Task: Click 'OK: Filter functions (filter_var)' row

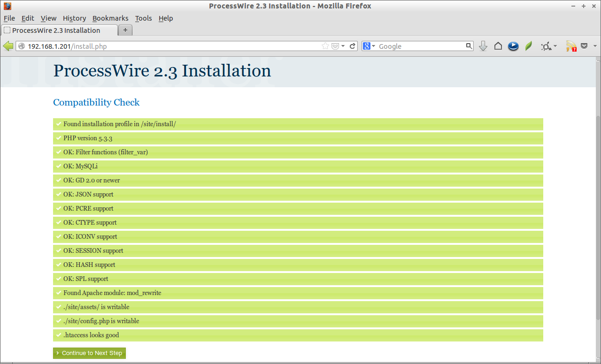Action: pyautogui.click(x=298, y=152)
